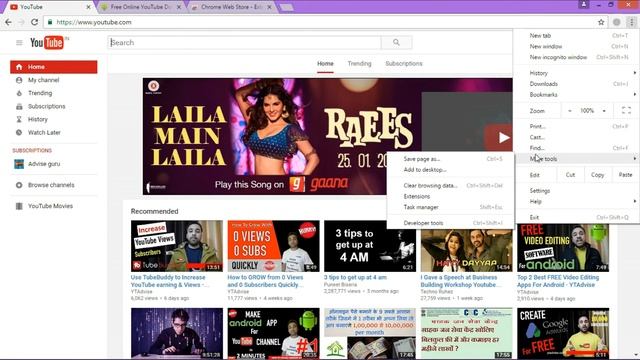This screenshot has height=360, width=640.
Task: Open a new tab with the tab strip button
Action: tap(286, 7)
